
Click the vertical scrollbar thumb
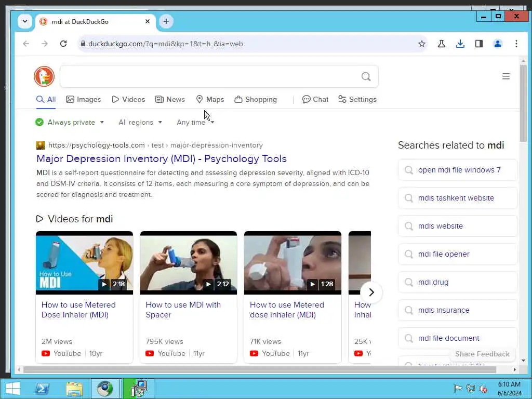coord(523,103)
